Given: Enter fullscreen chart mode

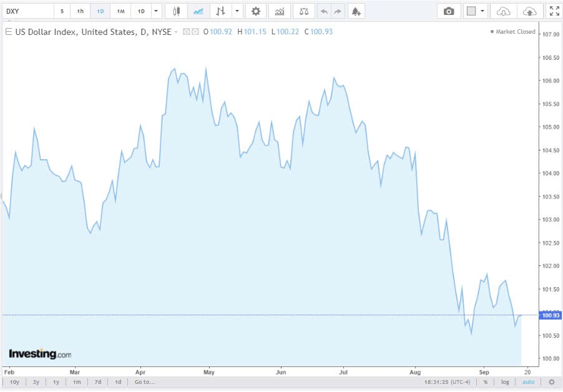Looking at the screenshot, I should tap(554, 11).
